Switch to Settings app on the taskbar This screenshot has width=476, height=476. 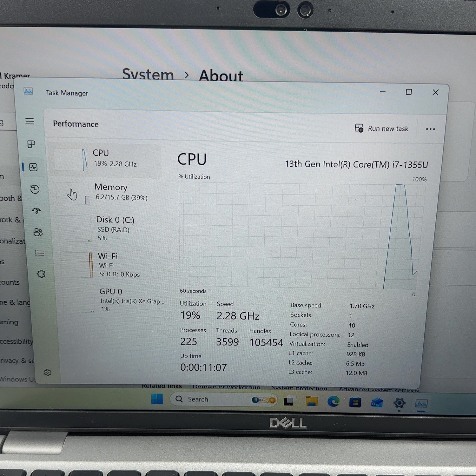tap(399, 403)
